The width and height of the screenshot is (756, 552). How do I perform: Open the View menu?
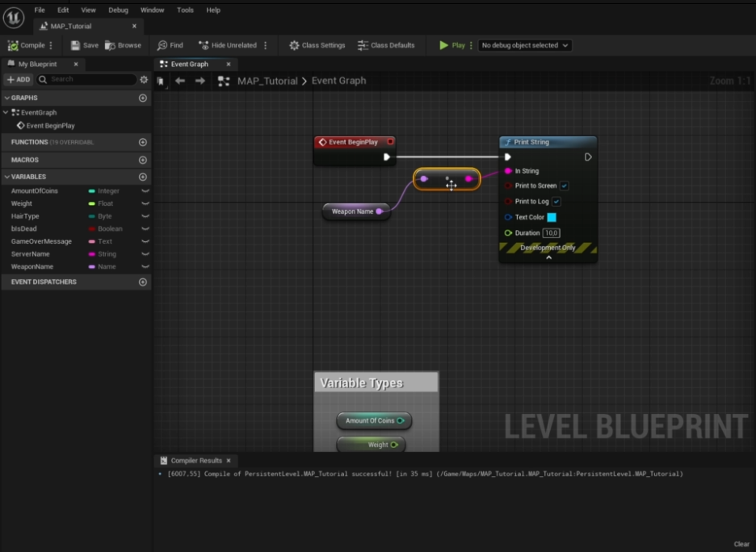point(88,10)
